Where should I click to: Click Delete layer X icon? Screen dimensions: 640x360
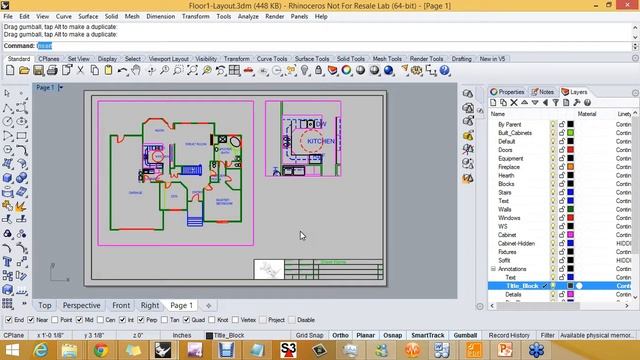(514, 103)
